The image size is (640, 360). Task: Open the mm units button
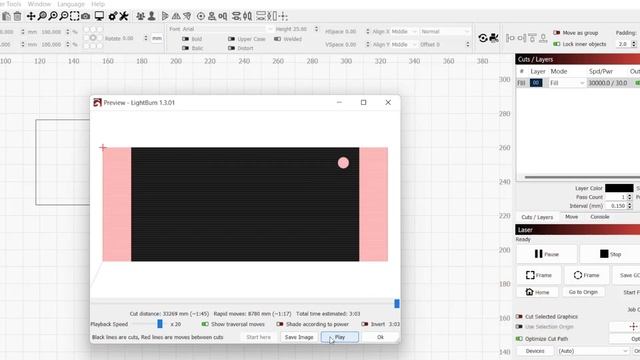click(157, 38)
